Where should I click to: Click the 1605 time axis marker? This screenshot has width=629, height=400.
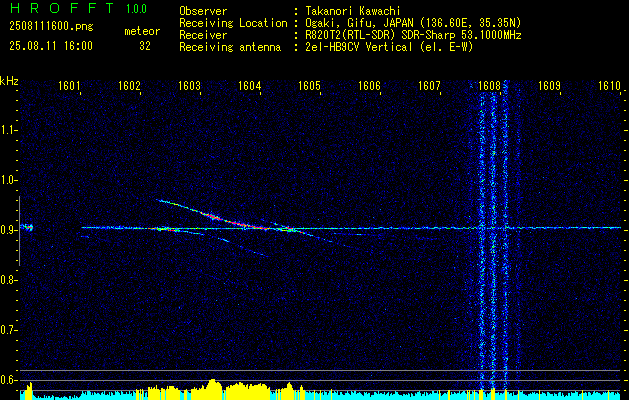[309, 85]
